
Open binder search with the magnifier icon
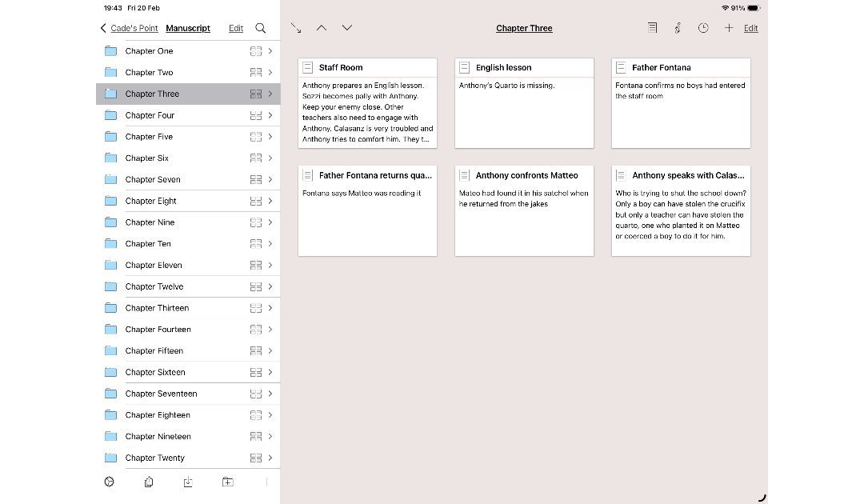click(x=261, y=28)
